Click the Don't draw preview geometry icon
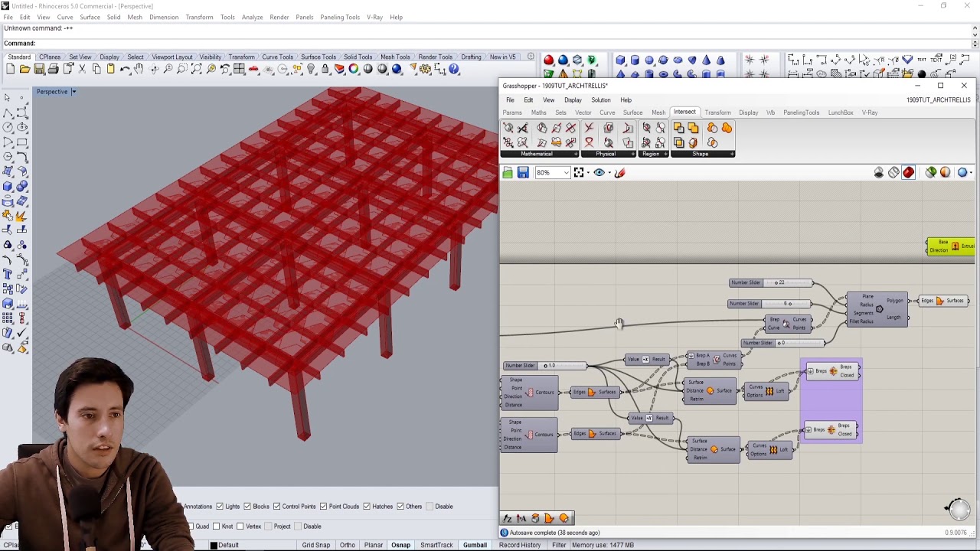This screenshot has width=980, height=551. tap(879, 173)
